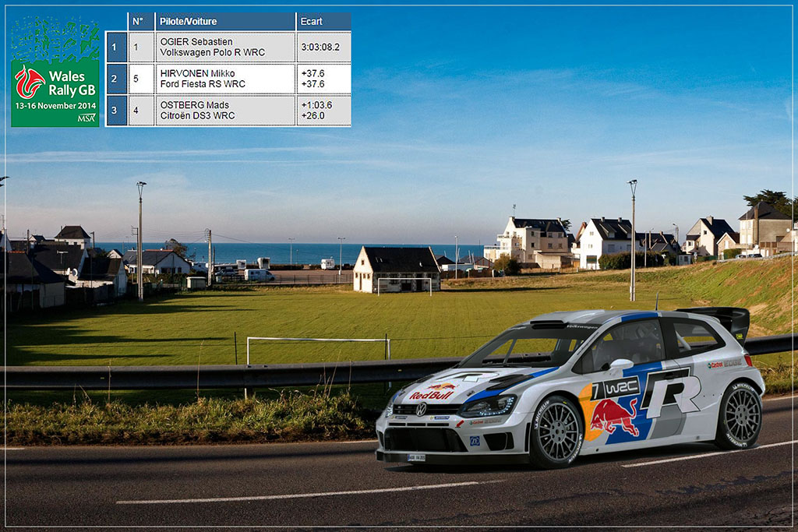
Task: Click the "Wales Rally GB" logo title
Action: coord(72,83)
